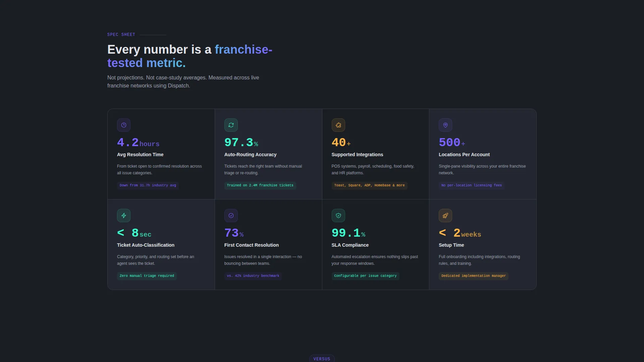The width and height of the screenshot is (644, 362).
Task: Click 'Single-pane visibility across your entire franchise' description
Action: tap(482, 170)
